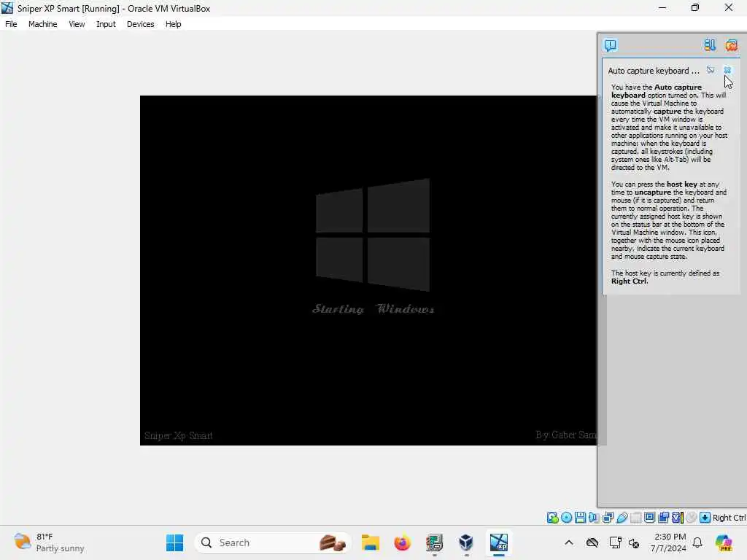
Task: Click inside the Starting Windows VM display
Action: 368,271
